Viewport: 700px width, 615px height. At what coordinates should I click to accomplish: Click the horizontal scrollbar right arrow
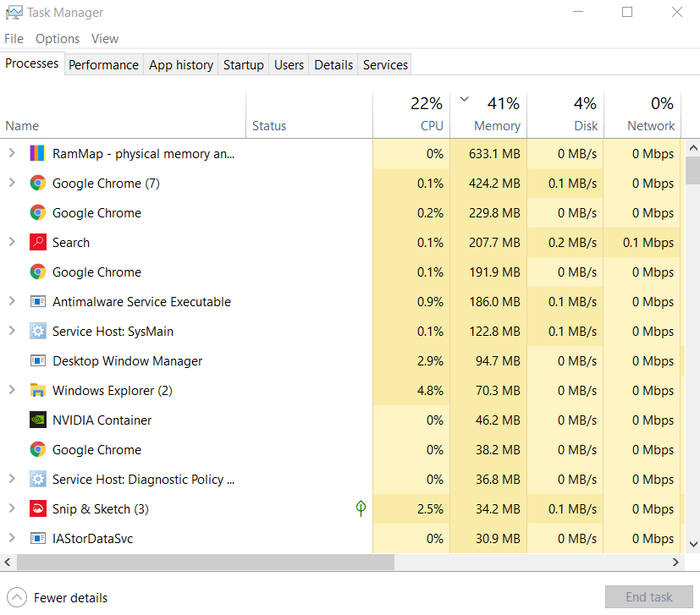tap(675, 563)
